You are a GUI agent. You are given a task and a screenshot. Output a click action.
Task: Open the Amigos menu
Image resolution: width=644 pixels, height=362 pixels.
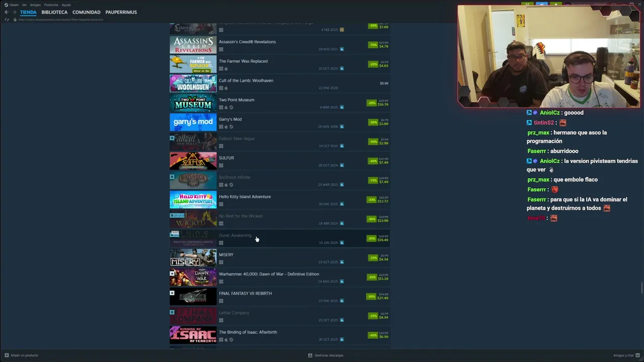(x=35, y=5)
